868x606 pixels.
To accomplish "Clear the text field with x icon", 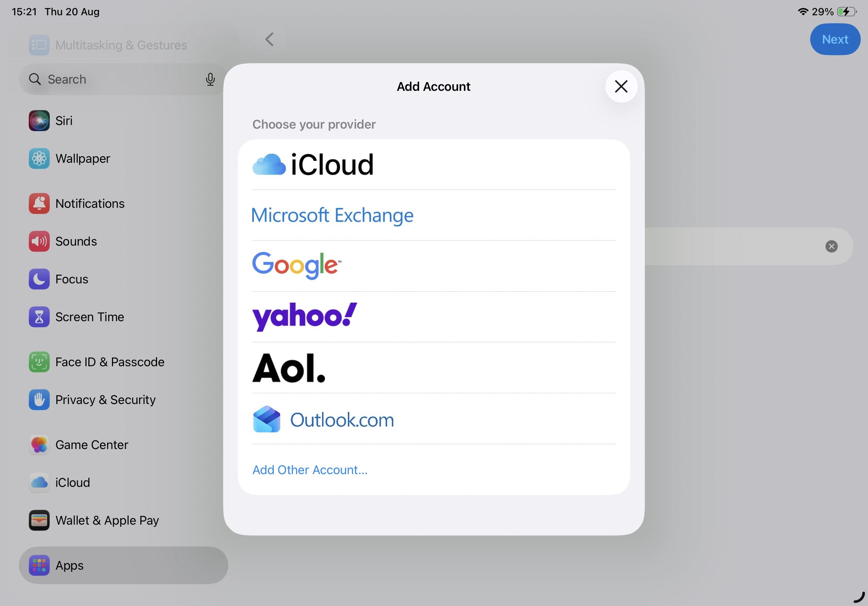I will coord(831,246).
